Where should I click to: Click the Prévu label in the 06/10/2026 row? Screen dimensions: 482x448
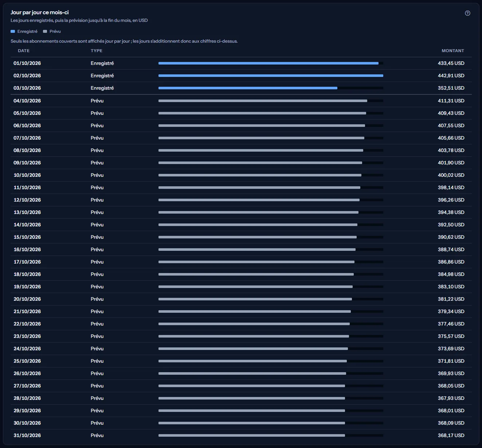[97, 125]
